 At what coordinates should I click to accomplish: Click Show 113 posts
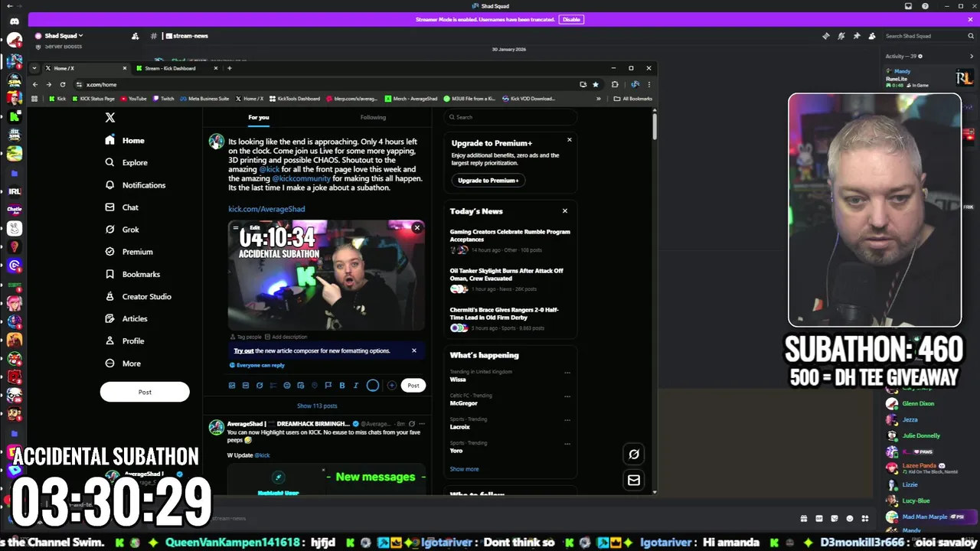(x=317, y=406)
